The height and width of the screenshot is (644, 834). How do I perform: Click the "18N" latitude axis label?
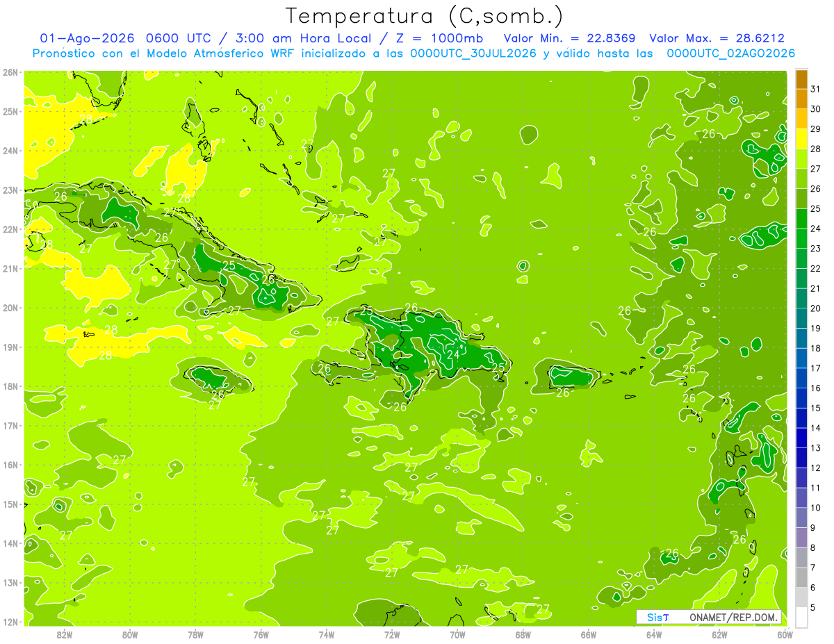[10, 386]
